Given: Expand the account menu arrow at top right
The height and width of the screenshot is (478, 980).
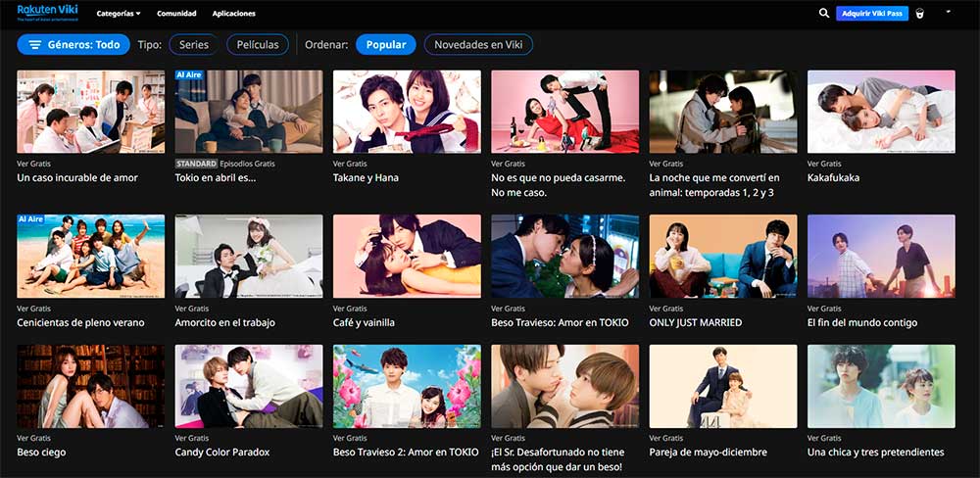Looking at the screenshot, I should pos(949,11).
